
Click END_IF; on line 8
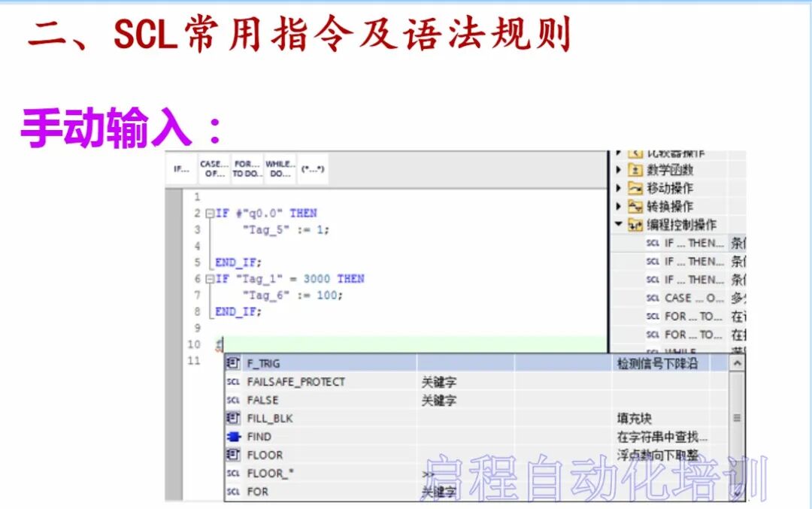238,312
